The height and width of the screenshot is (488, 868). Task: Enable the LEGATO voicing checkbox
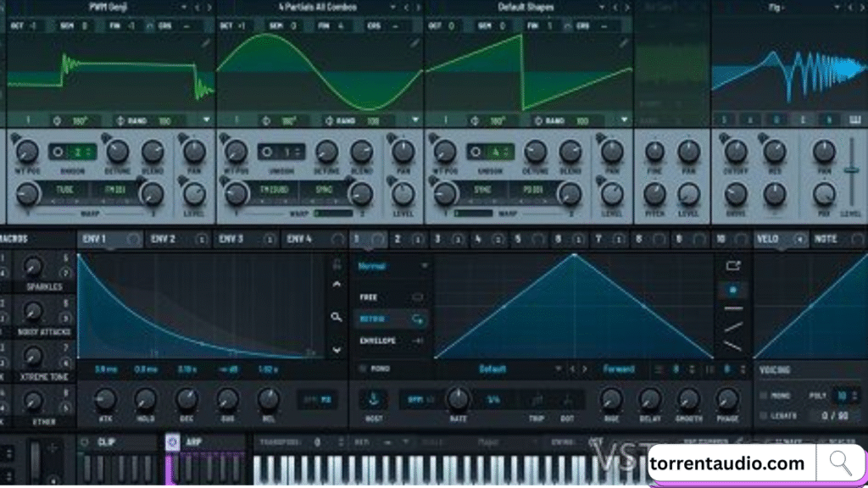[764, 415]
